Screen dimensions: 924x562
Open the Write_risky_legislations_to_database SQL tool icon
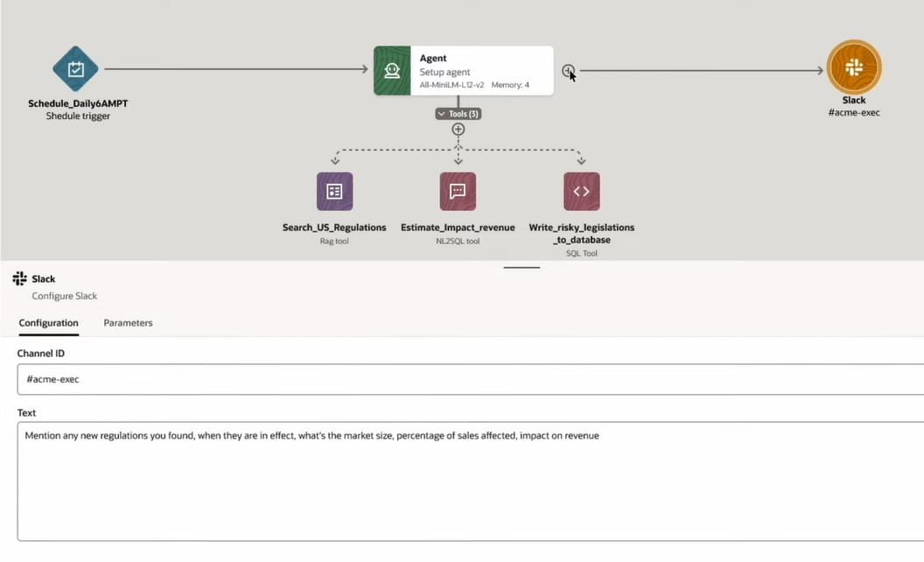(x=582, y=192)
